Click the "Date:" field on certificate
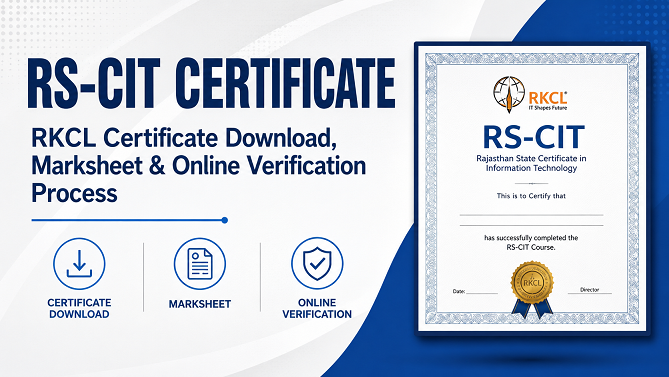This screenshot has width=669, height=377. pos(475,291)
